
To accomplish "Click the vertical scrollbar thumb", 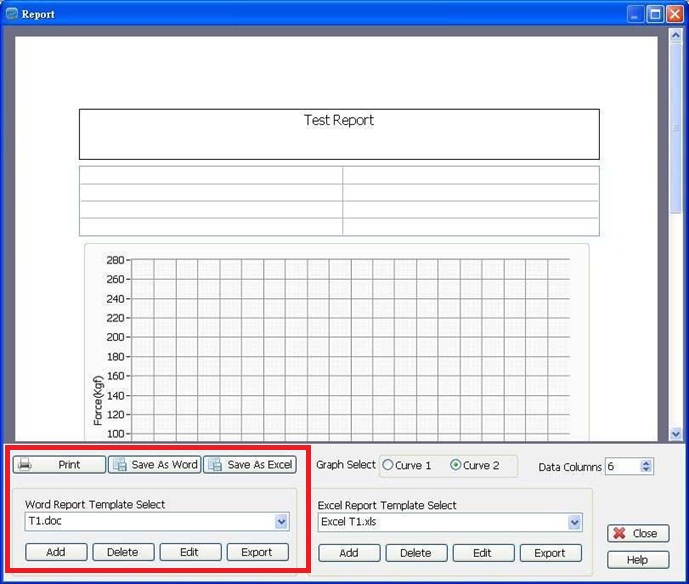I will point(676,128).
